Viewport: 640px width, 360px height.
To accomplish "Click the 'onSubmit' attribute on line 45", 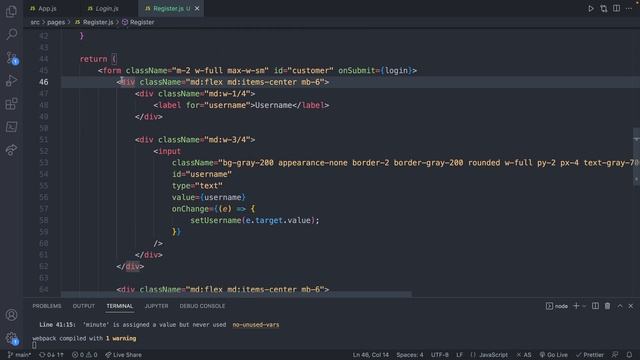I will click(x=357, y=71).
